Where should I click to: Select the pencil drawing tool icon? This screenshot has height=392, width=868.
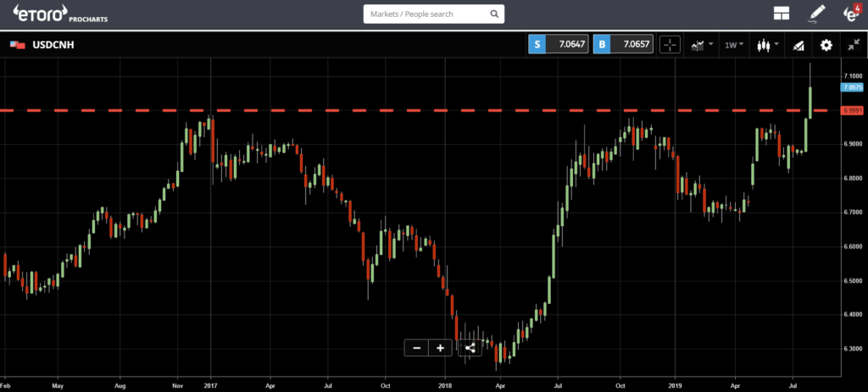coord(816,14)
